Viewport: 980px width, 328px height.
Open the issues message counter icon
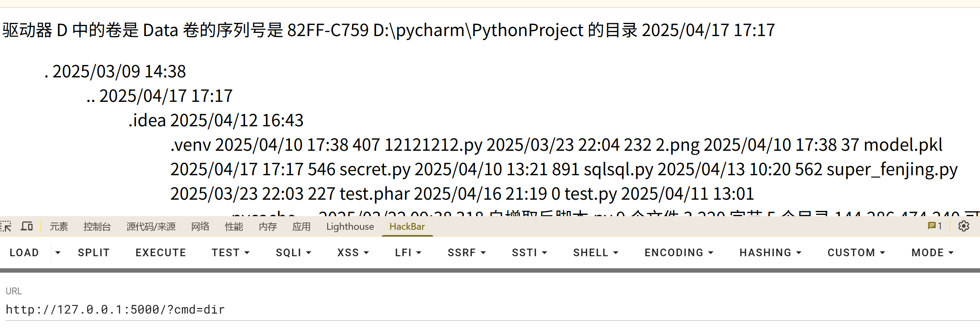(x=935, y=226)
